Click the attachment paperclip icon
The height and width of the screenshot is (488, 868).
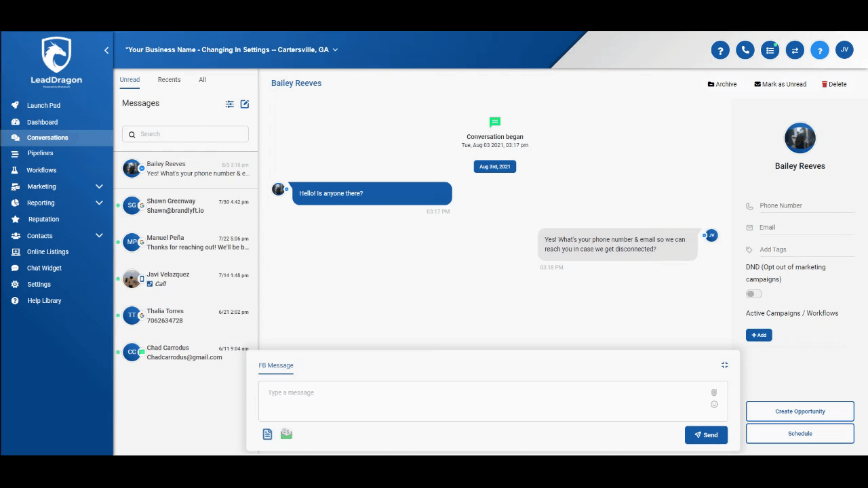[x=714, y=392]
